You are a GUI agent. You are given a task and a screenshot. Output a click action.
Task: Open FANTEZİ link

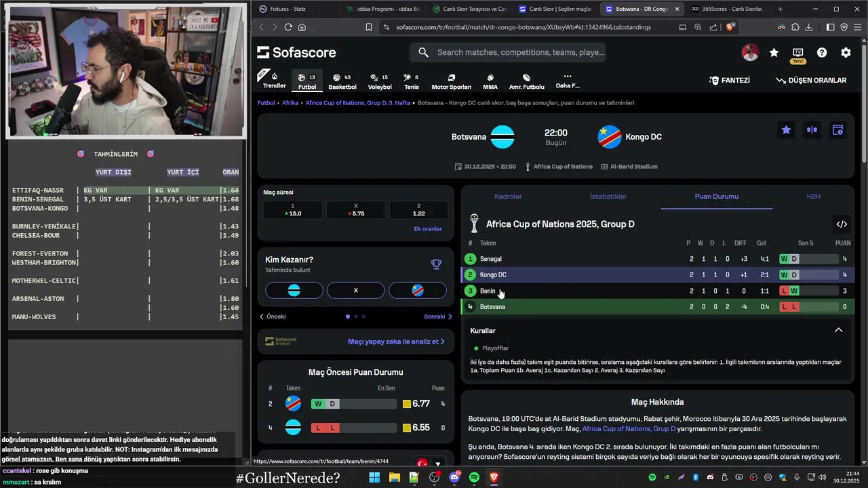730,80
